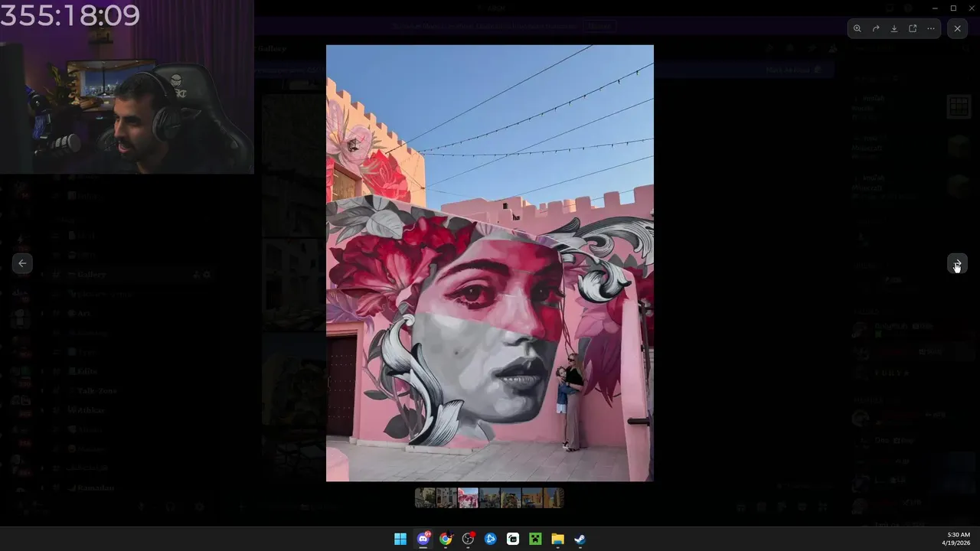Close the image viewer overlay
The image size is (980, 551).
[958, 28]
